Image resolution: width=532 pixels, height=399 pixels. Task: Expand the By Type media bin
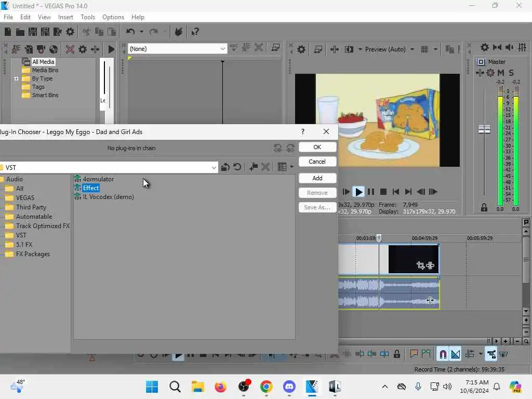click(16, 78)
